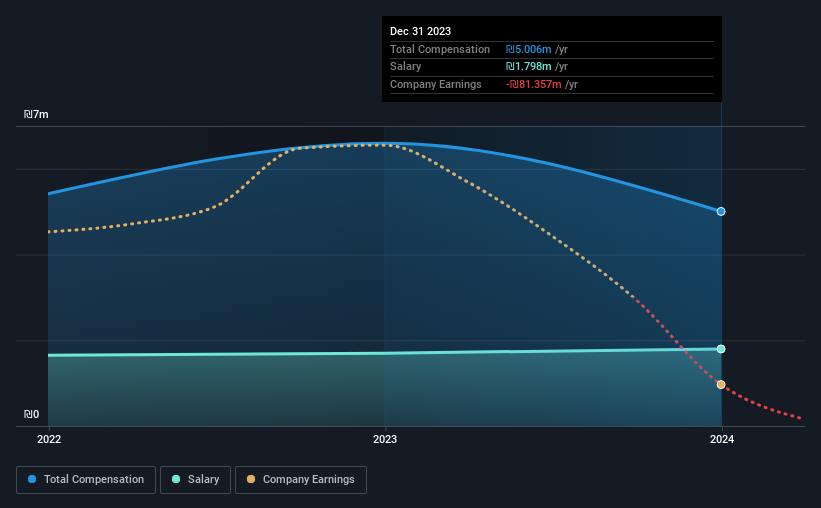Click the 2022 x-axis label
The image size is (821, 508).
point(49,439)
